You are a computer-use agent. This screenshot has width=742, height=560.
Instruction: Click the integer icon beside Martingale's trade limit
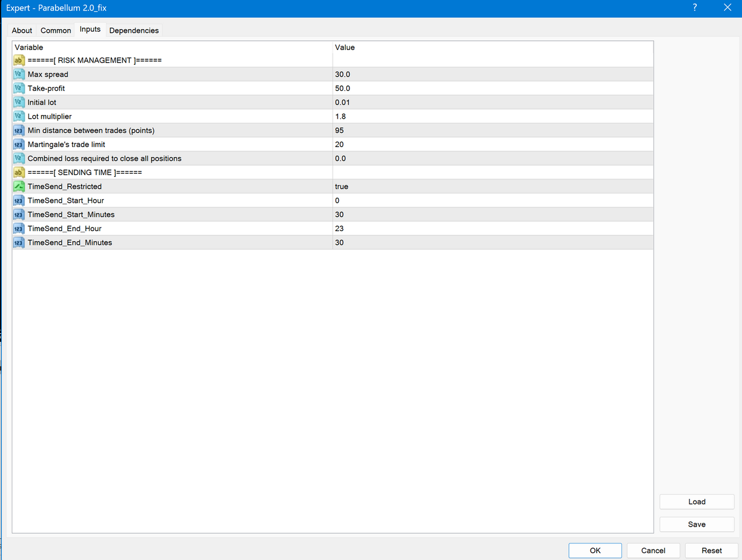click(19, 145)
